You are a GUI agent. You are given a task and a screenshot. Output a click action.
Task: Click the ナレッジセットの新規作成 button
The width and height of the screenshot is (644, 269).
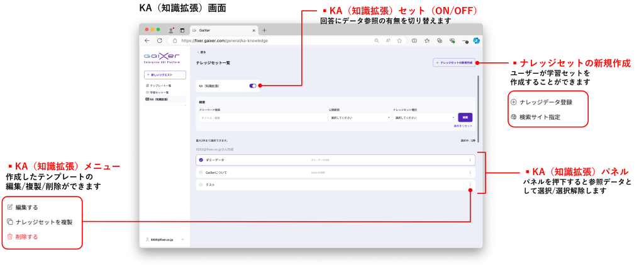click(454, 62)
